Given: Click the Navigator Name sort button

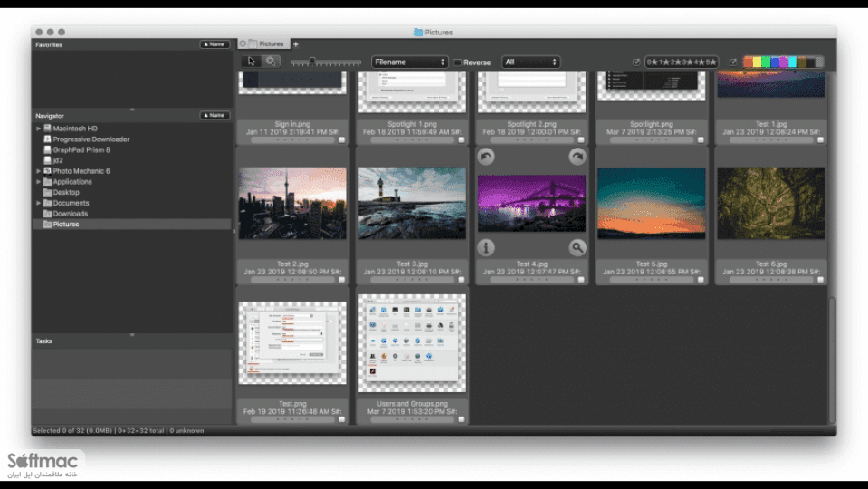Looking at the screenshot, I should pos(215,115).
